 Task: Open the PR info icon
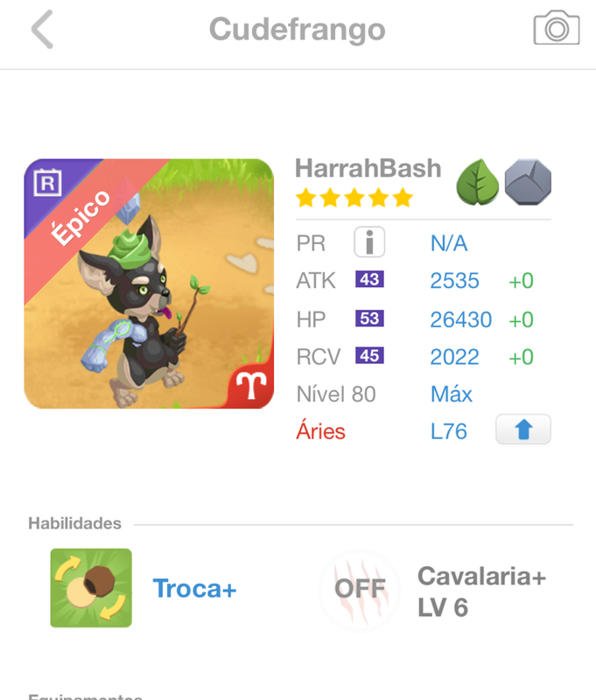(369, 242)
